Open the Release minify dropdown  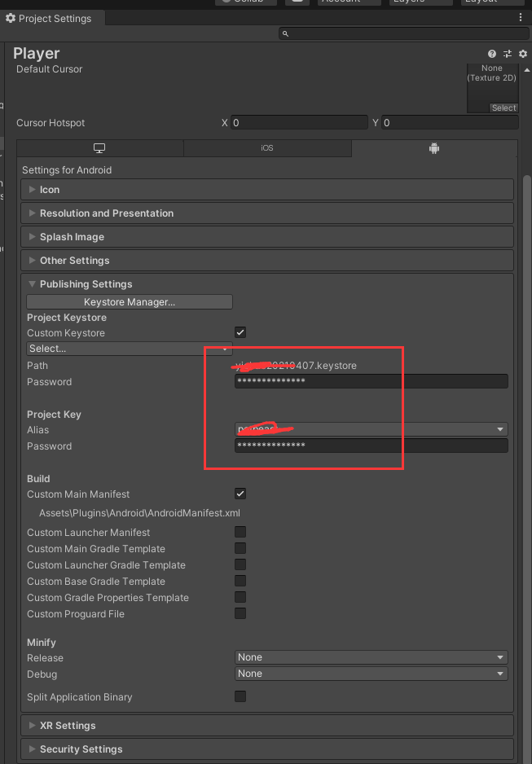tap(371, 657)
